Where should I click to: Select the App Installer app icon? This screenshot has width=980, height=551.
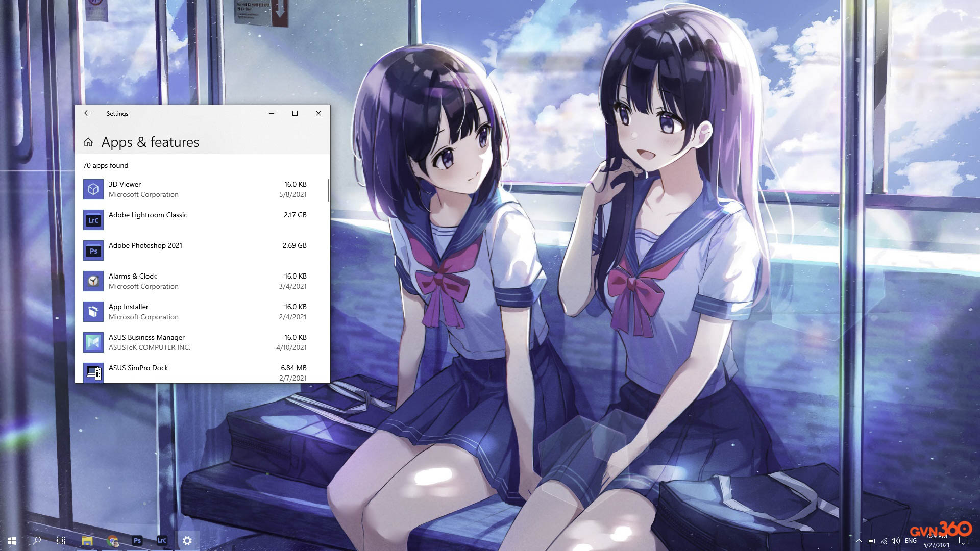[93, 312]
